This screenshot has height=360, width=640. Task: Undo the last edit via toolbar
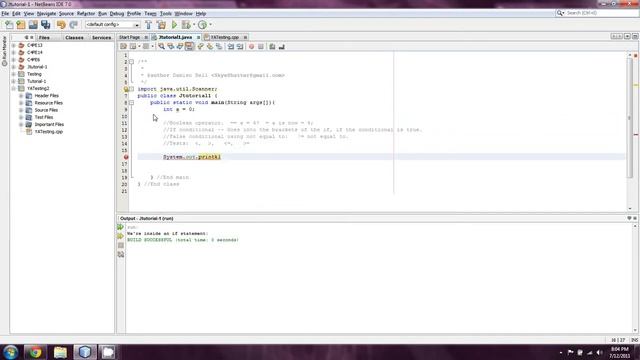(61, 25)
